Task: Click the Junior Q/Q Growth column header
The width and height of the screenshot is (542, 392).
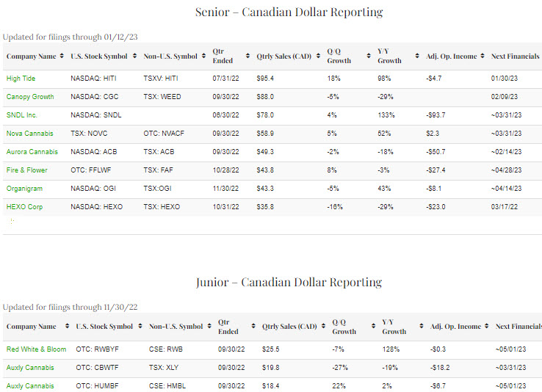Action: [344, 327]
